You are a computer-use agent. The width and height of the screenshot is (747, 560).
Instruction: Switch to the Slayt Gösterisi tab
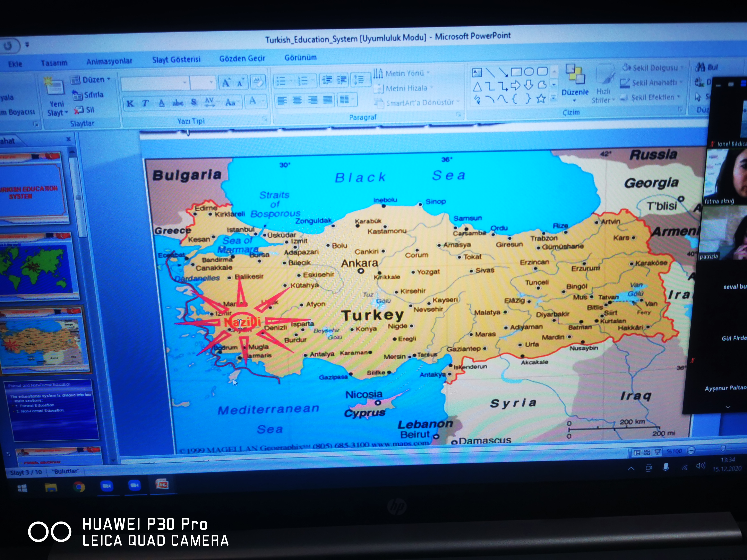point(176,60)
